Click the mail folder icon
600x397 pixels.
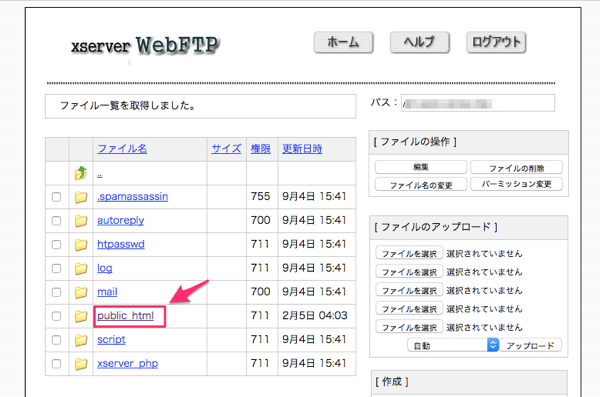coord(81,292)
